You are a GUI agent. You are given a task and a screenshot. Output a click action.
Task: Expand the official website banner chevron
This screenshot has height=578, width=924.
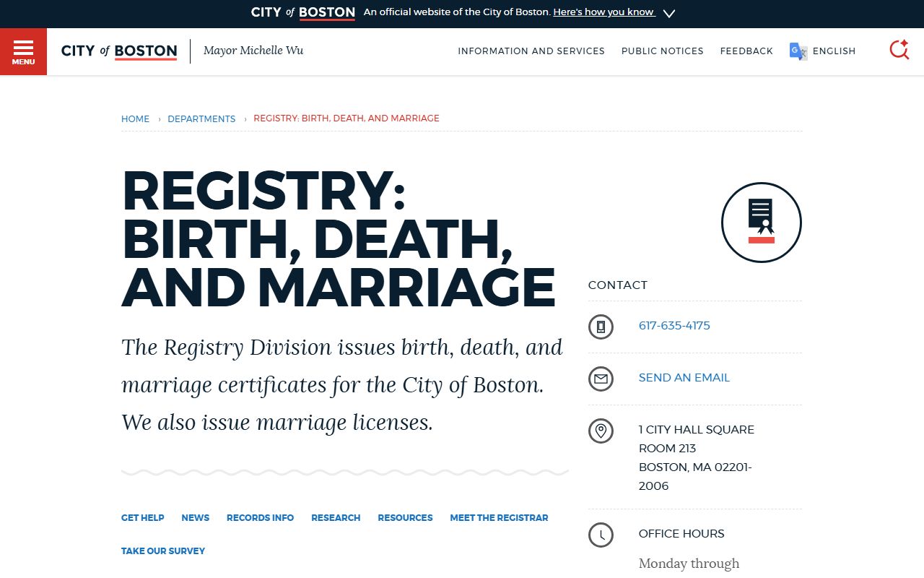[x=669, y=13]
